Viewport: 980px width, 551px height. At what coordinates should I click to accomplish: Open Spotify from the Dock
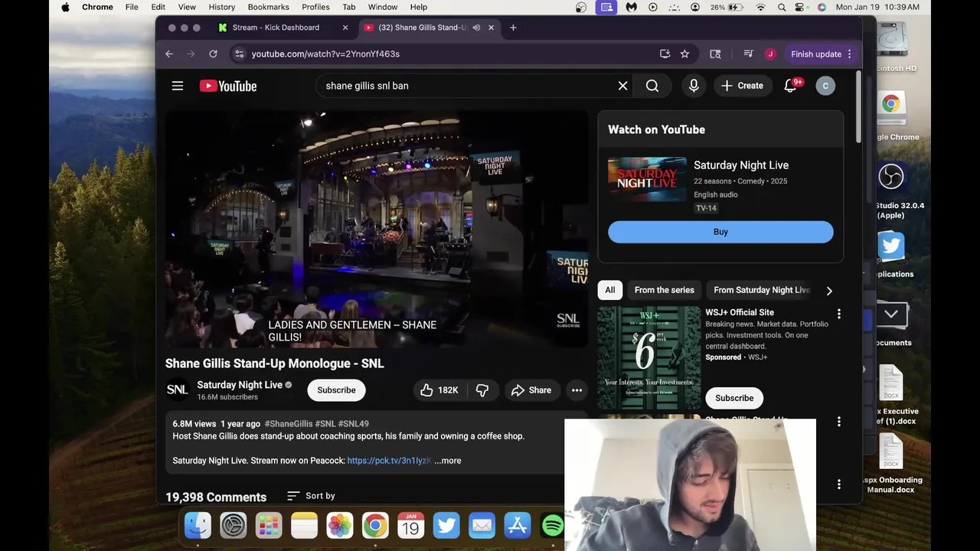click(x=553, y=525)
